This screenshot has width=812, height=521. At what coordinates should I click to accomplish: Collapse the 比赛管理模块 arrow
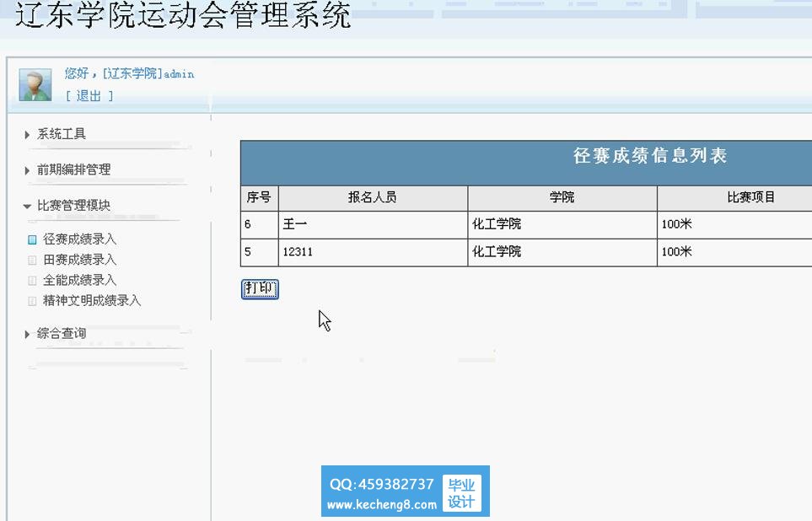27,206
